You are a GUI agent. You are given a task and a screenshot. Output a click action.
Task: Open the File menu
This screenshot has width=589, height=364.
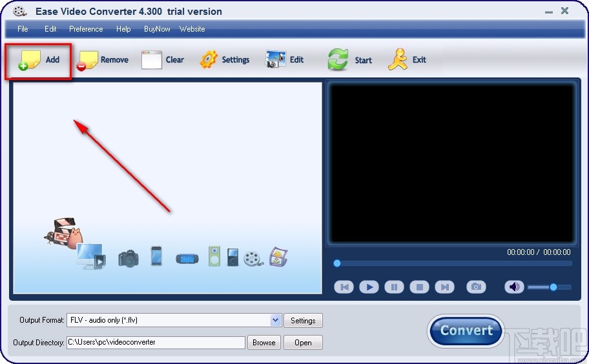coord(23,29)
